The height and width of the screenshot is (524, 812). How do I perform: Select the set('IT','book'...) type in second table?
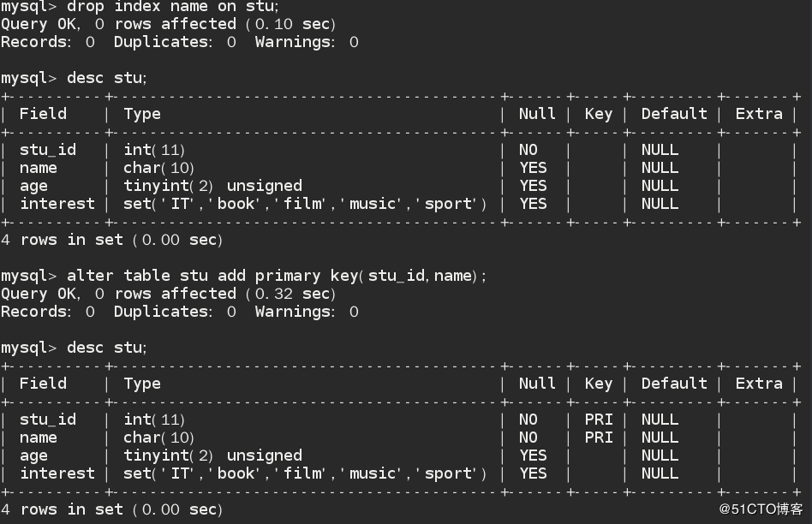pyautogui.click(x=305, y=473)
